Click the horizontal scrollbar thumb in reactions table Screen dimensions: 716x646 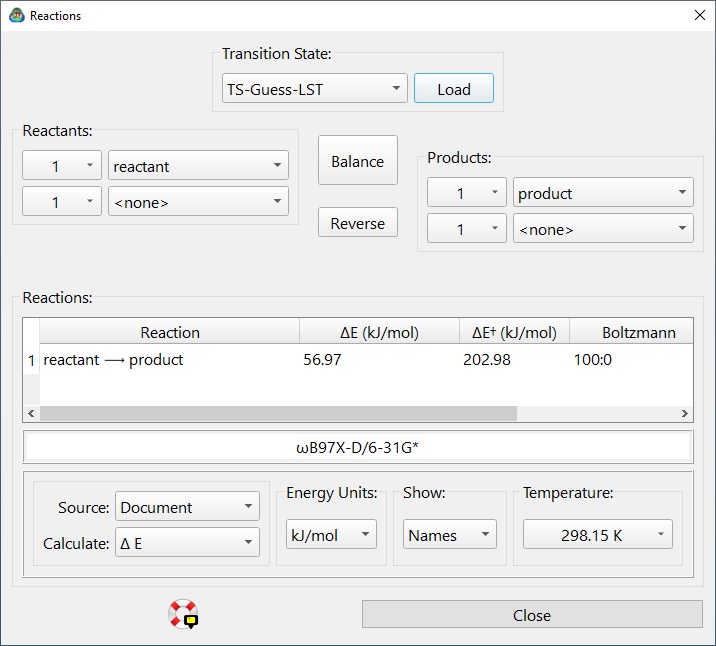click(278, 413)
